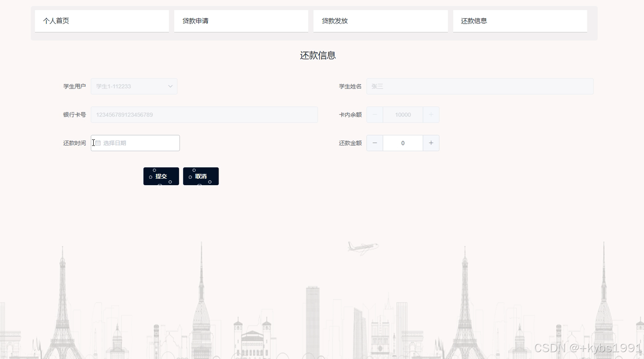Decrease 卡内余额 with minus button

coord(375,115)
